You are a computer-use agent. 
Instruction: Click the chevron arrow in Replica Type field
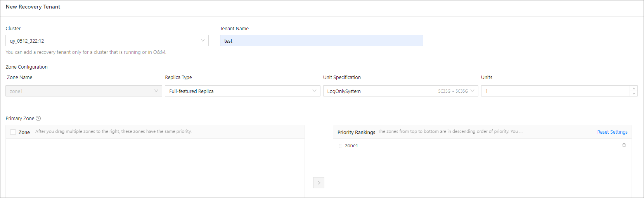point(314,91)
